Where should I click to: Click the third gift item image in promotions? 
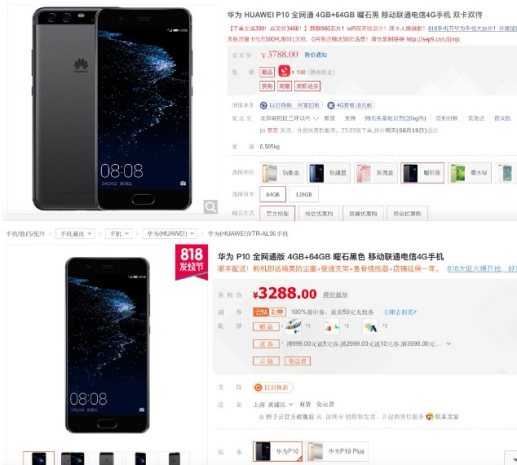(x=370, y=327)
